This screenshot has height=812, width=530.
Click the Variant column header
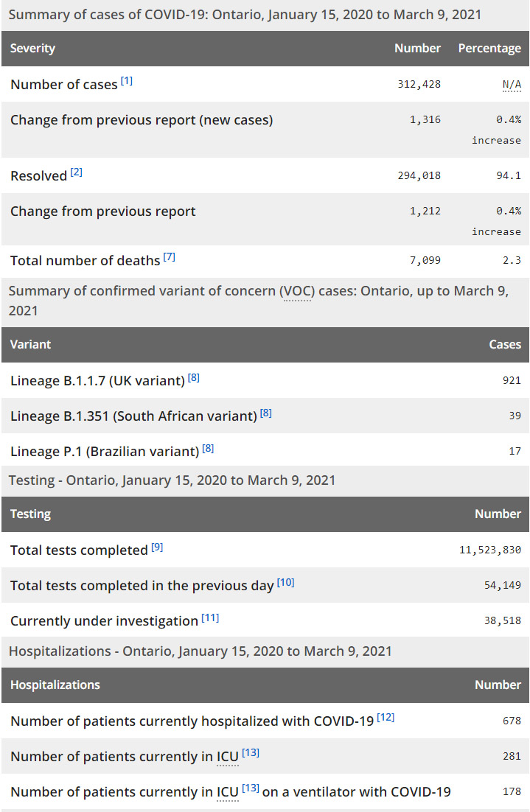click(31, 345)
